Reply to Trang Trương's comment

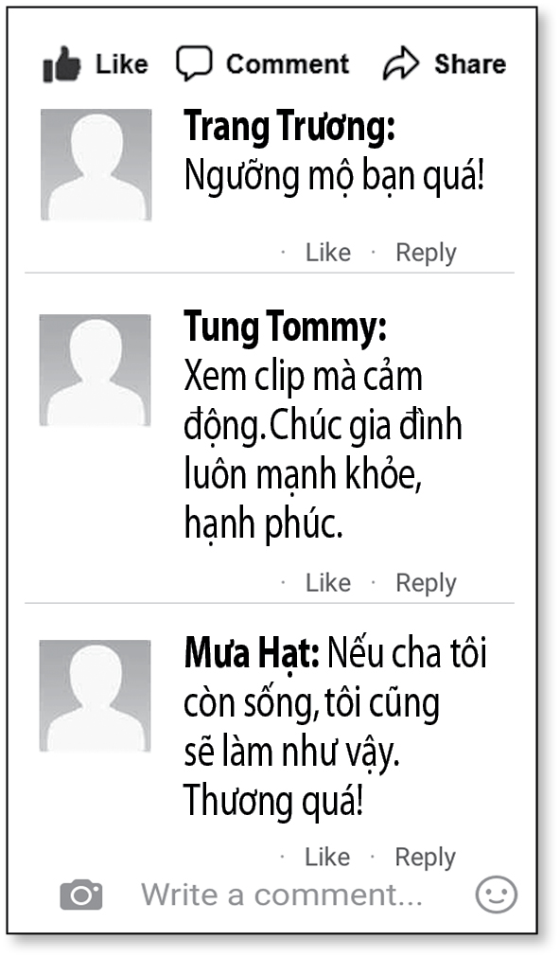coord(426,253)
